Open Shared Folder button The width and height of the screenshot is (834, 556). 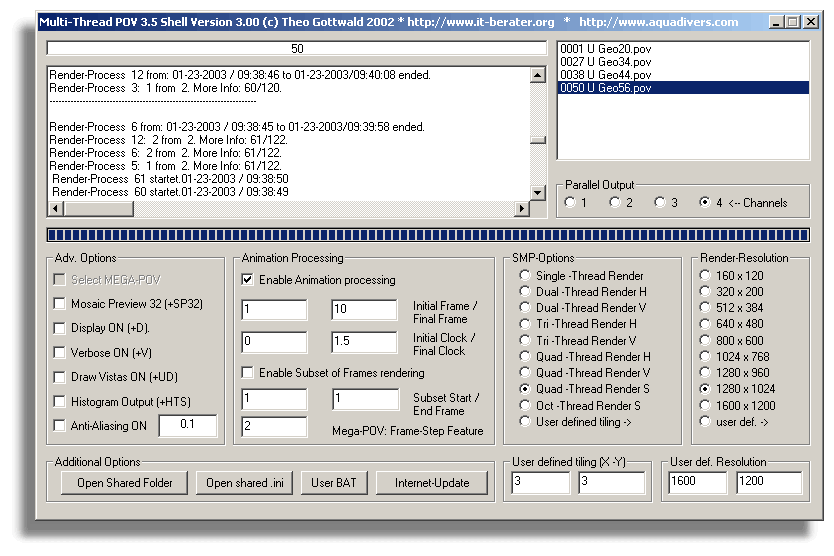tap(117, 483)
